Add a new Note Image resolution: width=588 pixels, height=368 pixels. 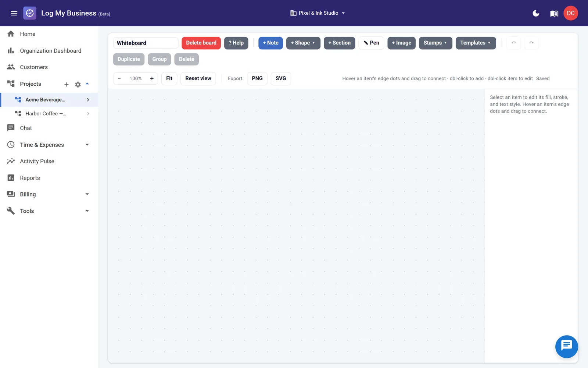(270, 43)
